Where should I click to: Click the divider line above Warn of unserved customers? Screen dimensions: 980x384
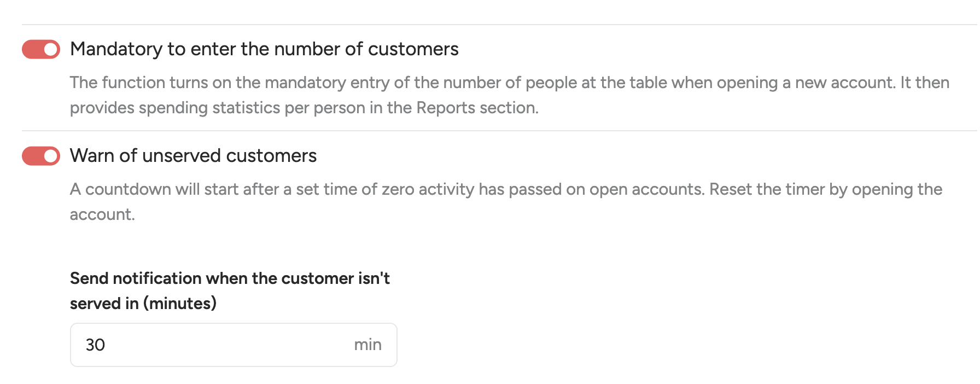(492, 131)
